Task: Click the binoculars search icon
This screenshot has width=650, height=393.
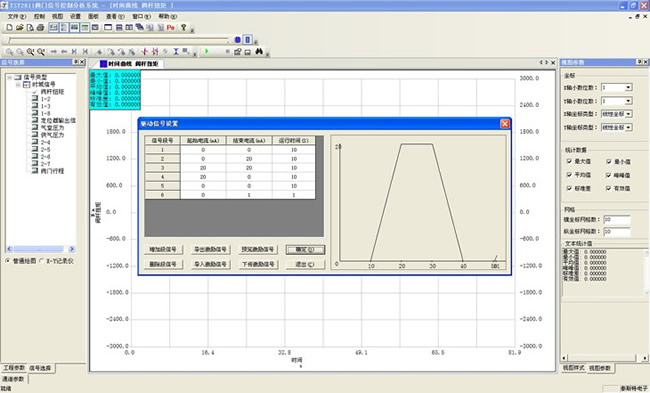Action: (259, 51)
